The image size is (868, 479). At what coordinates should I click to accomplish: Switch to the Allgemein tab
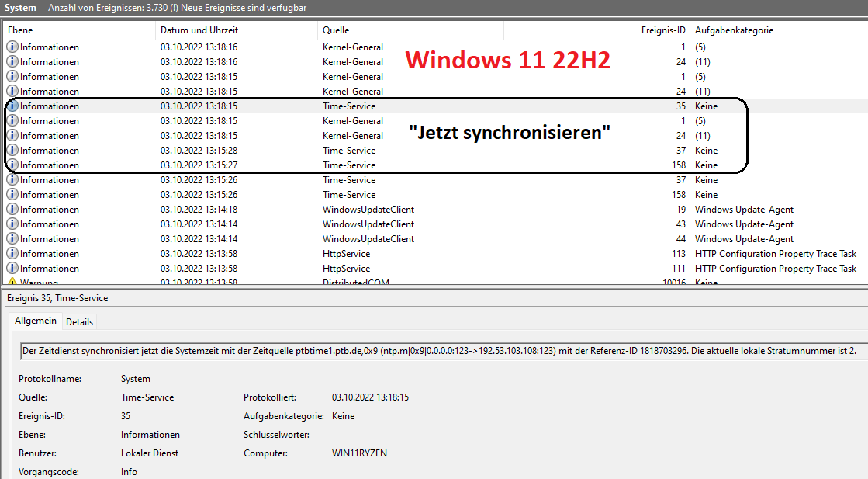[x=36, y=321]
